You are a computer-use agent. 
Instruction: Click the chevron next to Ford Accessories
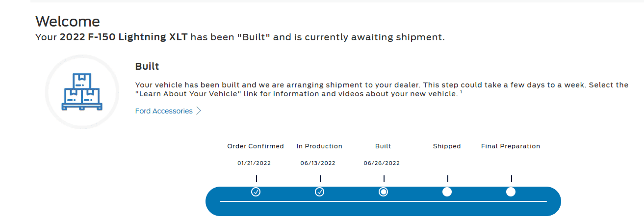199,111
